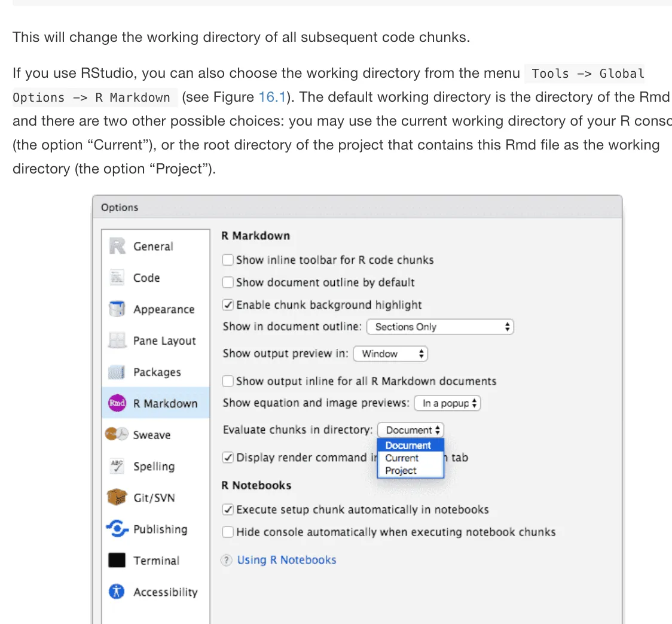The height and width of the screenshot is (624, 672).
Task: Click the Appearance paint bucket icon
Action: coord(117,309)
